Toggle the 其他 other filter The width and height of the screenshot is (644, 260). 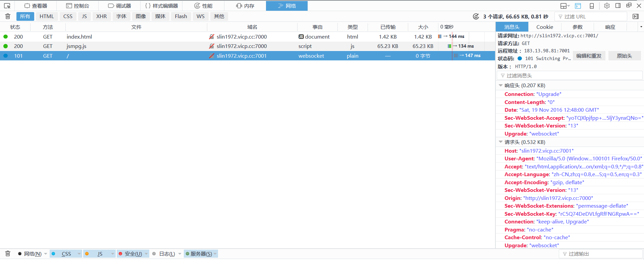click(x=219, y=16)
